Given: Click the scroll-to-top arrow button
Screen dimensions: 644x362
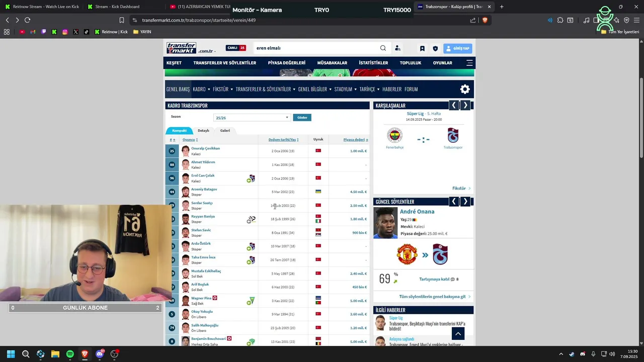Looking at the screenshot, I should coord(458,333).
